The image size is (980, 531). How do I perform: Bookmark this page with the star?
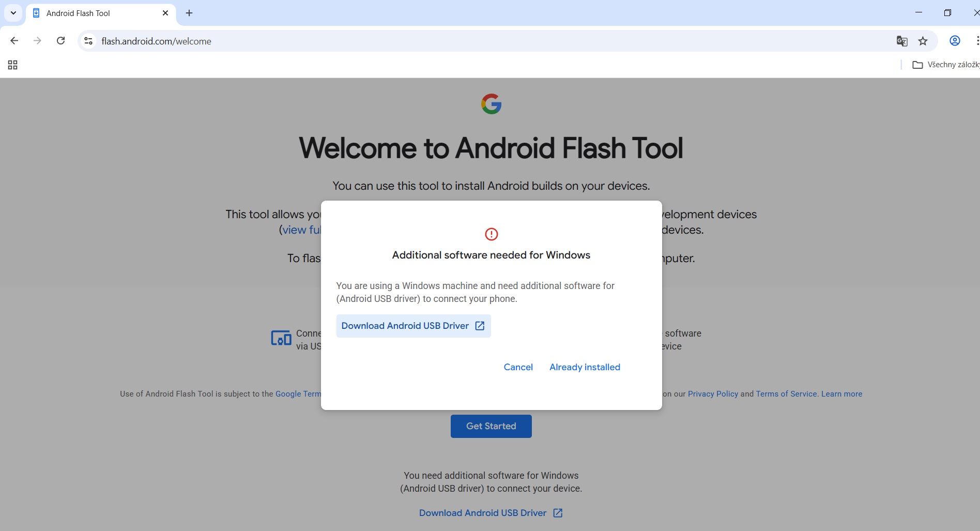[x=923, y=41]
